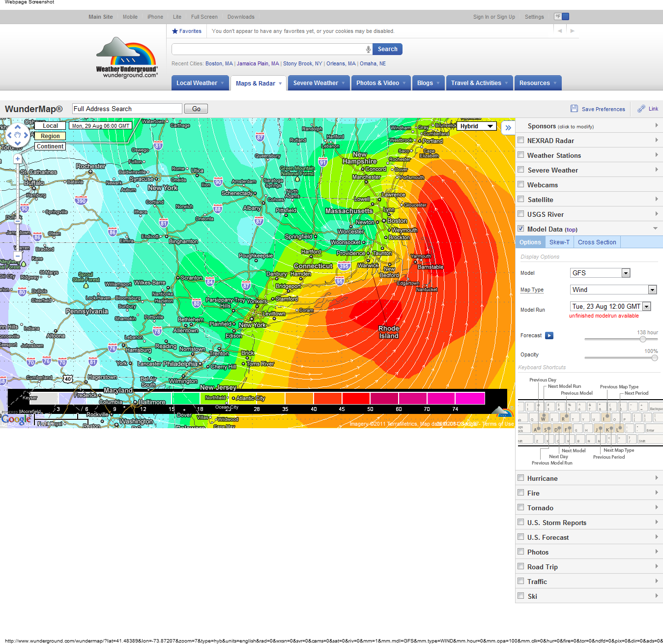Viewport: 663px width, 644px height.
Task: Pan the map down with the arrow
Action: coord(18,143)
